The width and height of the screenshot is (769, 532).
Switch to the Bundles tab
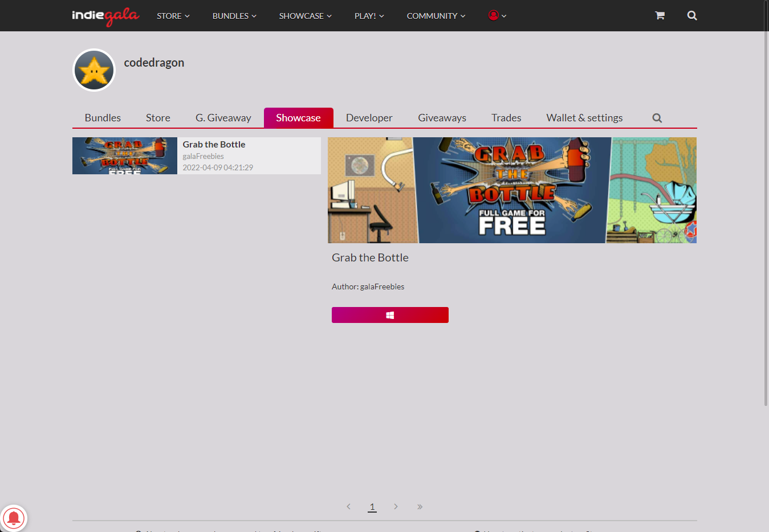[x=103, y=118]
